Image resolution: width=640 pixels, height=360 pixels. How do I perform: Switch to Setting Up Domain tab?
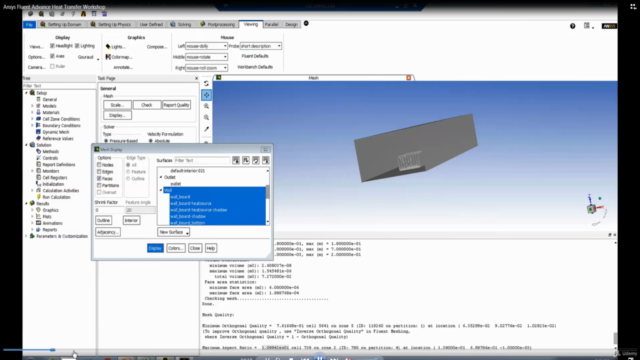[x=61, y=24]
